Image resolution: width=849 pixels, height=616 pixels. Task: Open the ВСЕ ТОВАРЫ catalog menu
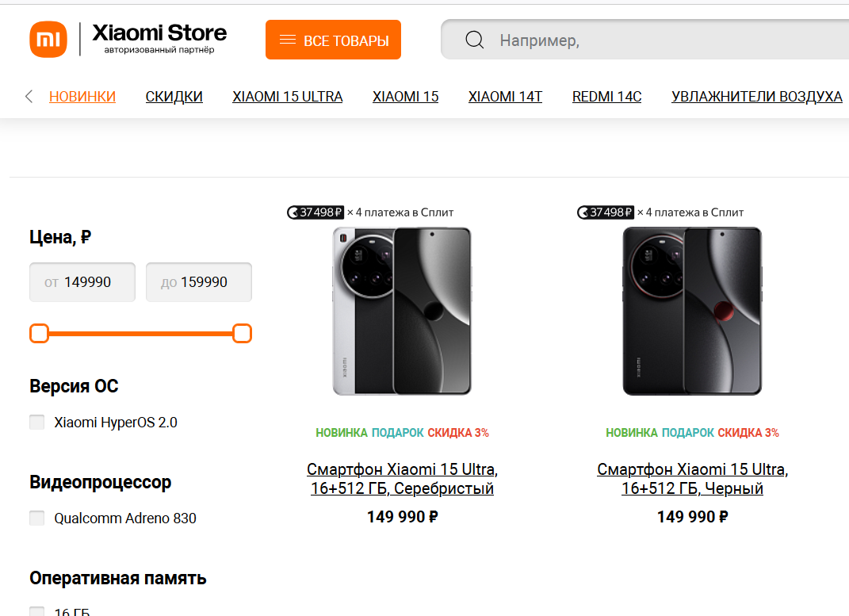pos(333,40)
